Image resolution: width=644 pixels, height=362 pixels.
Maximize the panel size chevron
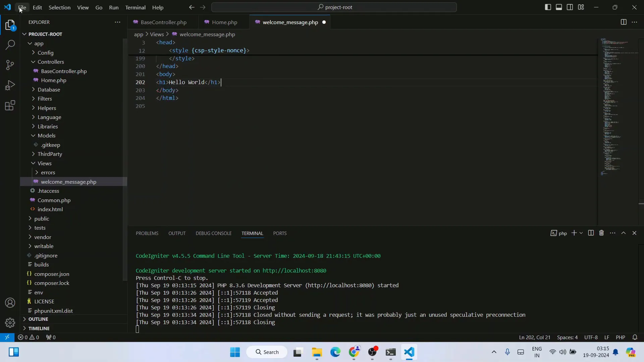tap(624, 233)
